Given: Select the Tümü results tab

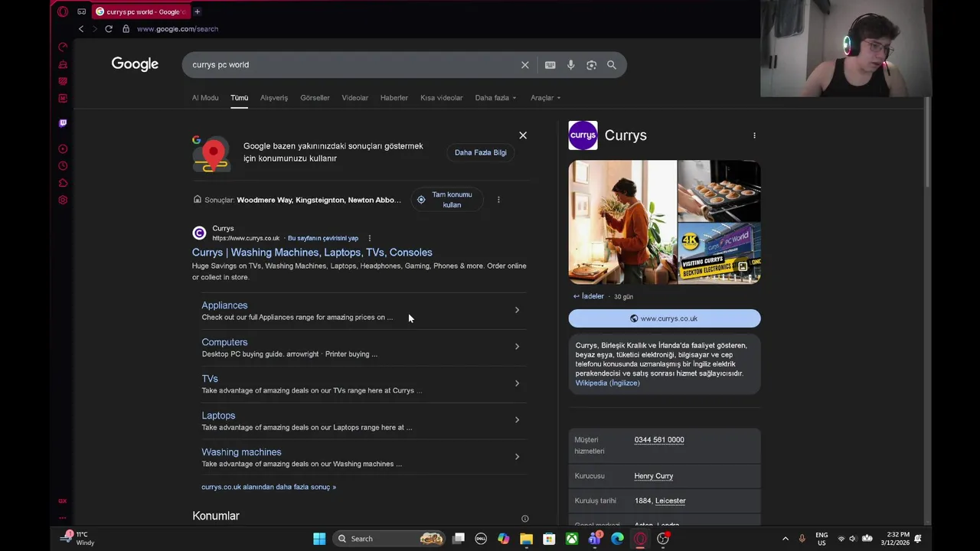Looking at the screenshot, I should click(x=240, y=98).
